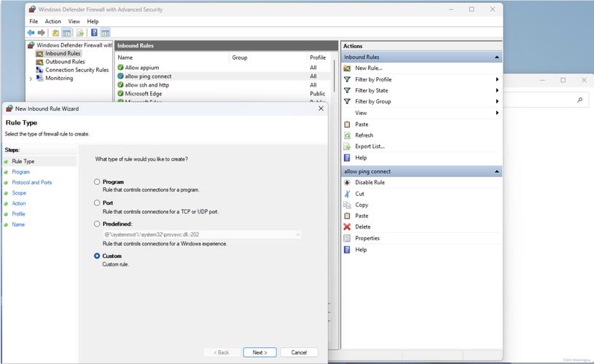Collapse the Inbound Rules actions section

coord(496,57)
